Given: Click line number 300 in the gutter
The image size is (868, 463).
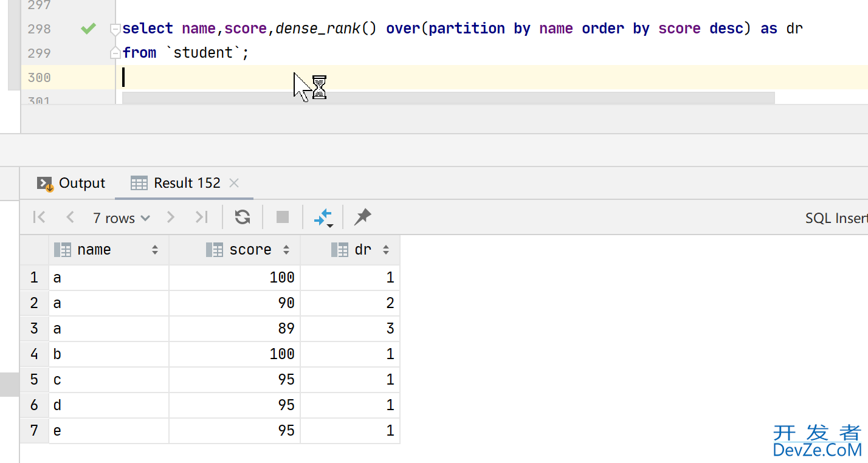Looking at the screenshot, I should tap(40, 77).
